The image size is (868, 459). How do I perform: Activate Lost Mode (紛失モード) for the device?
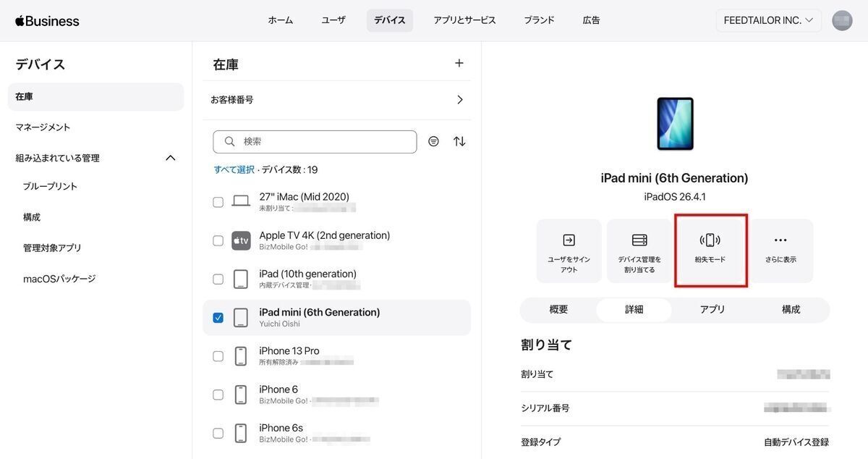click(710, 250)
